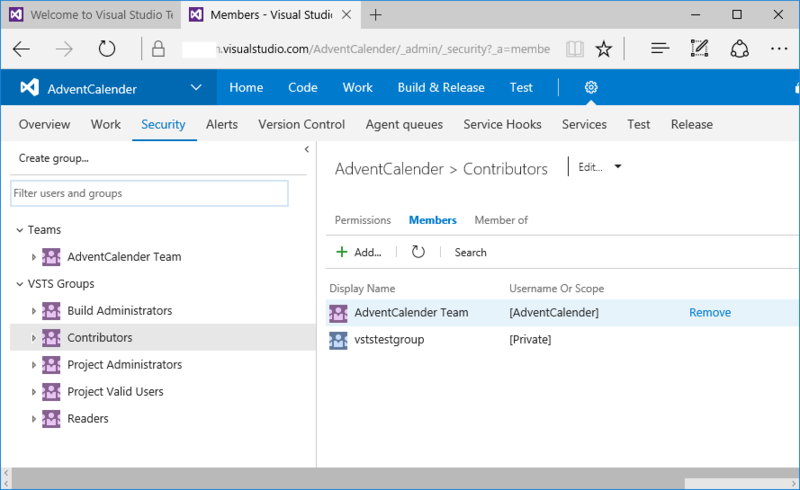
Task: Add page to favorites with the star icon
Action: point(604,49)
